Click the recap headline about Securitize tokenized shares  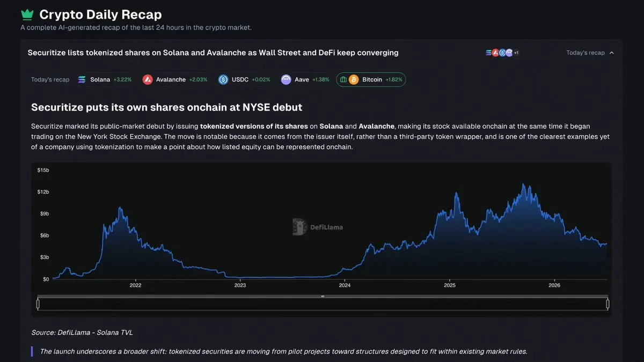coord(213,53)
